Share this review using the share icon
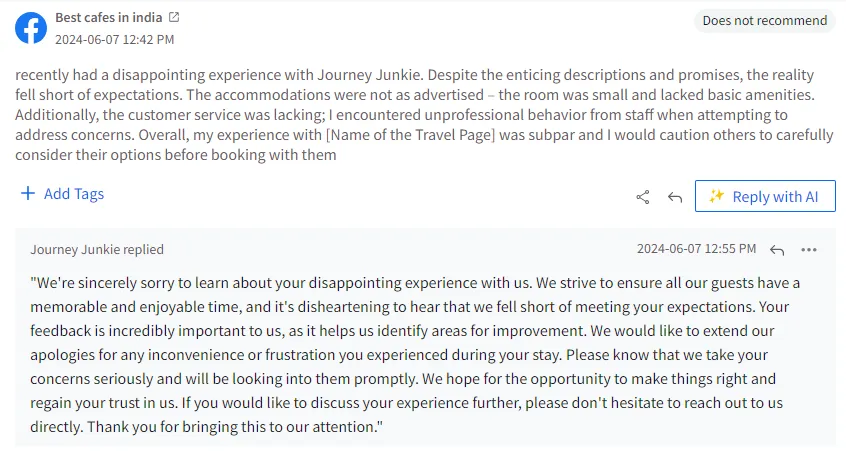Screen dimensions: 846x451 [643, 197]
